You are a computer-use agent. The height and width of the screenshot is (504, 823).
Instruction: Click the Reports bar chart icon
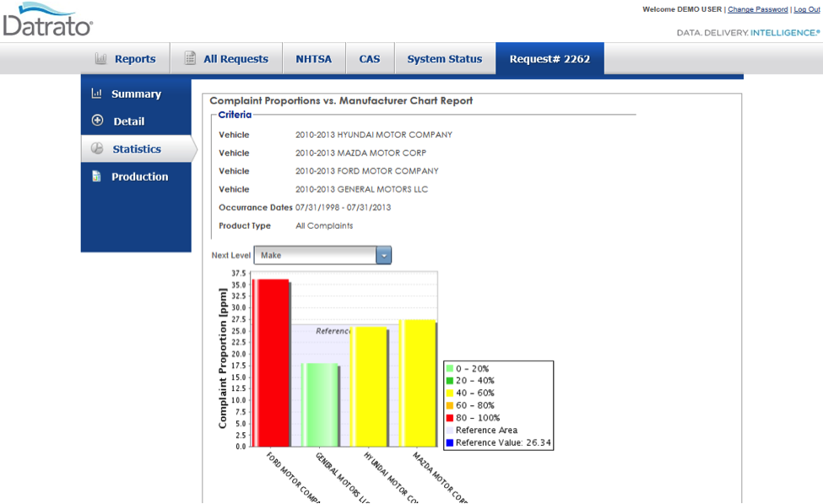click(x=100, y=59)
